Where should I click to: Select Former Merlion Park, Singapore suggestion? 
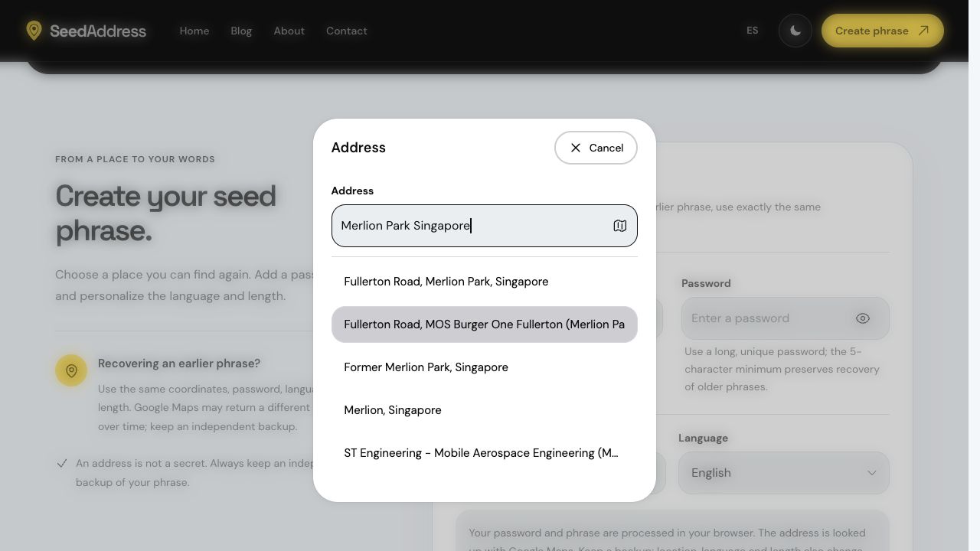pos(485,367)
